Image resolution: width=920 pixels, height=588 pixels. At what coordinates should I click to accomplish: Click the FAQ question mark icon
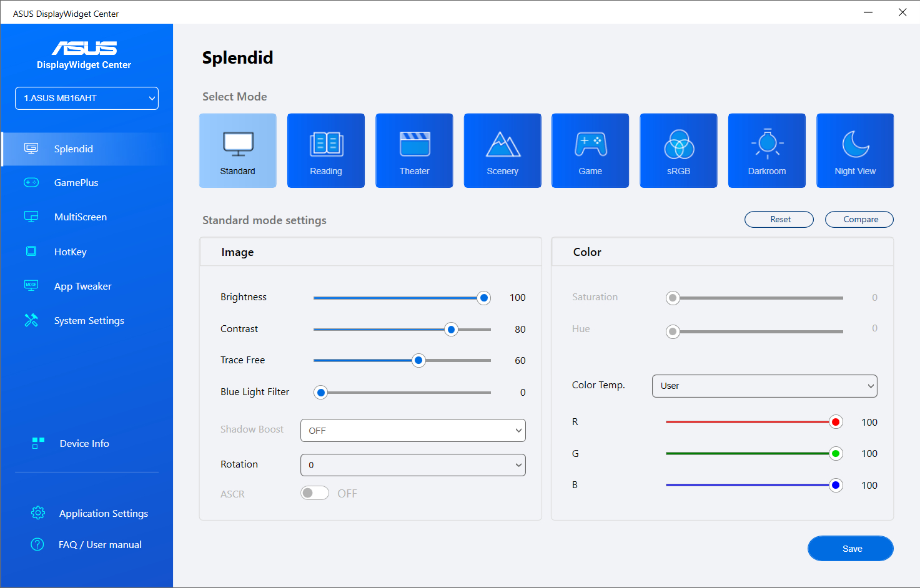point(37,544)
